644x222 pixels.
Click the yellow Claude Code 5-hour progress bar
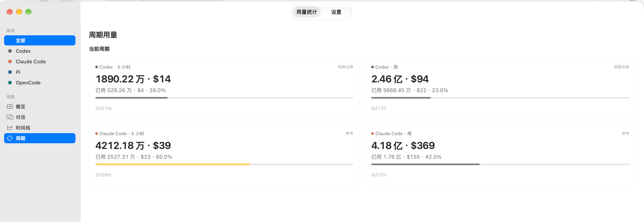pos(172,164)
